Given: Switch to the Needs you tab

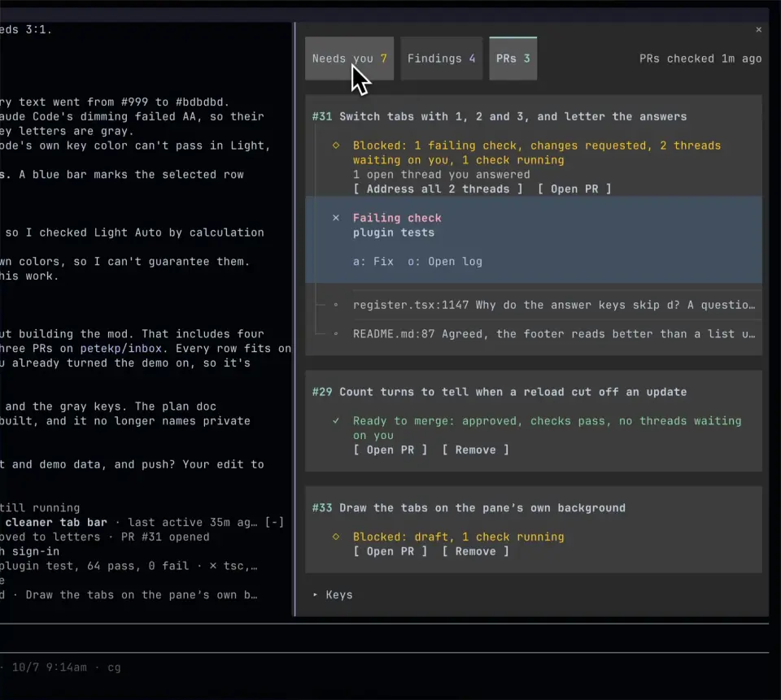Looking at the screenshot, I should [x=349, y=59].
